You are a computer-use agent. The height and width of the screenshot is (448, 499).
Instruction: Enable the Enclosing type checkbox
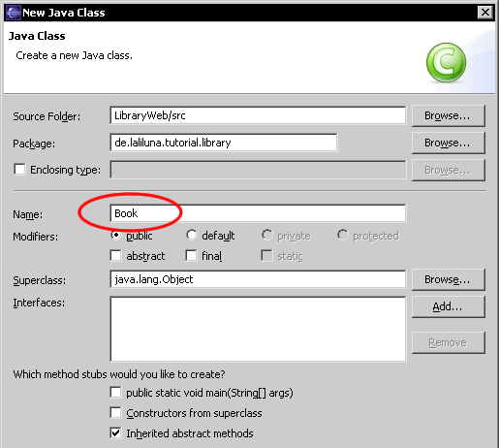pyautogui.click(x=19, y=170)
